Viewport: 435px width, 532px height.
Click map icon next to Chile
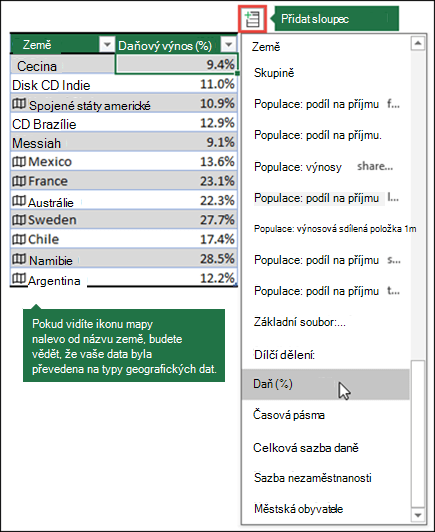(x=19, y=239)
